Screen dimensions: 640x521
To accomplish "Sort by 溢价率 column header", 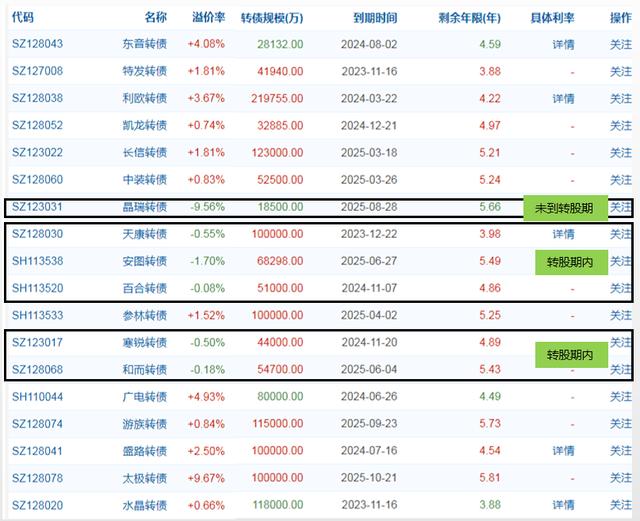I will (209, 17).
